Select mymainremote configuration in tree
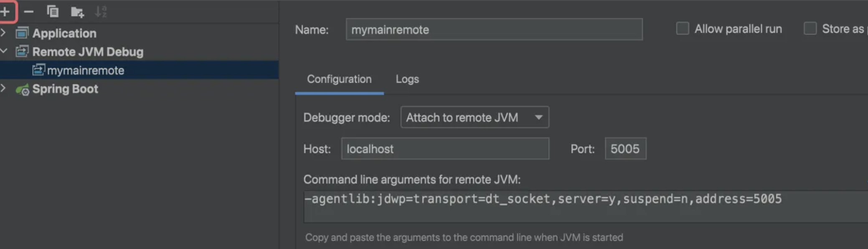 coord(85,70)
